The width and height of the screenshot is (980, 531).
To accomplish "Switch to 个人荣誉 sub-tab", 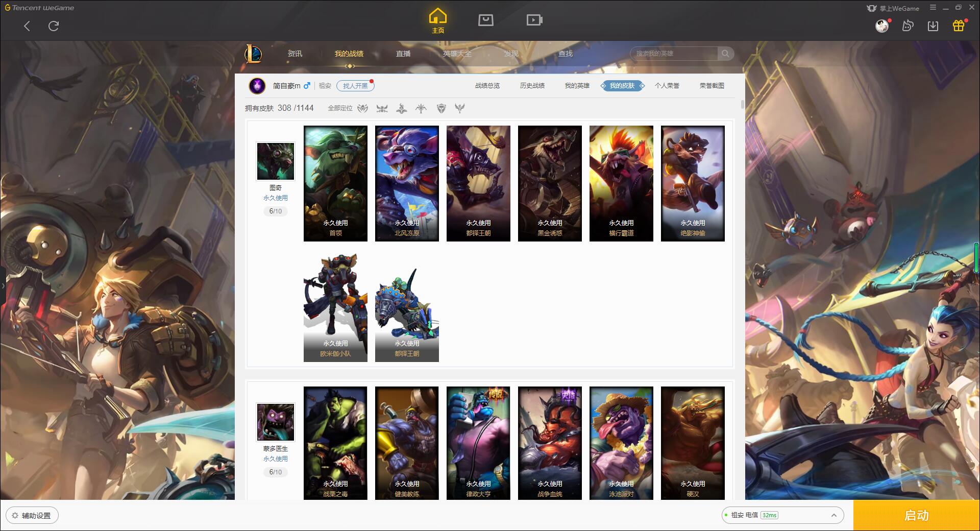I will coord(667,86).
